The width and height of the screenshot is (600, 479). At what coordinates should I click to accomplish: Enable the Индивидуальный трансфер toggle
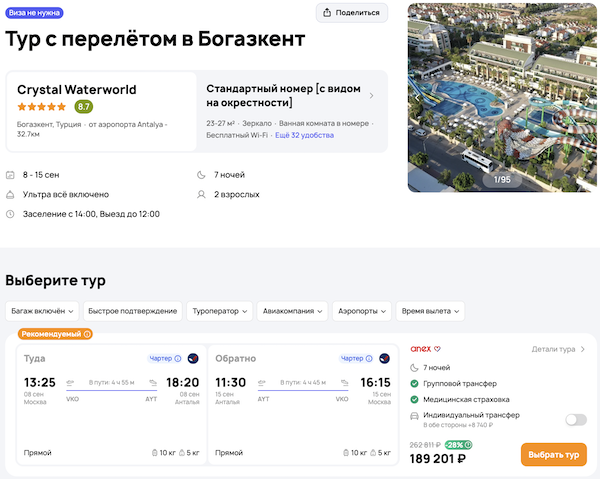pyautogui.click(x=575, y=420)
